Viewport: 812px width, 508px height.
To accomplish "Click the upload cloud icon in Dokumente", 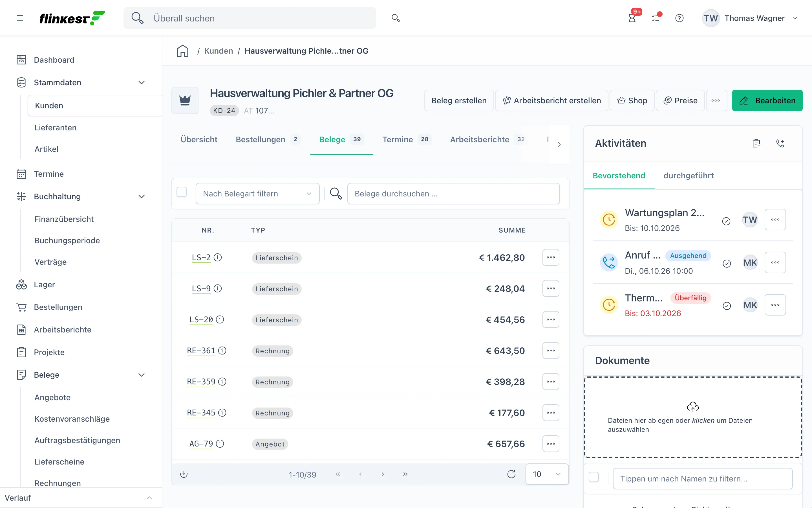I will [x=692, y=406].
